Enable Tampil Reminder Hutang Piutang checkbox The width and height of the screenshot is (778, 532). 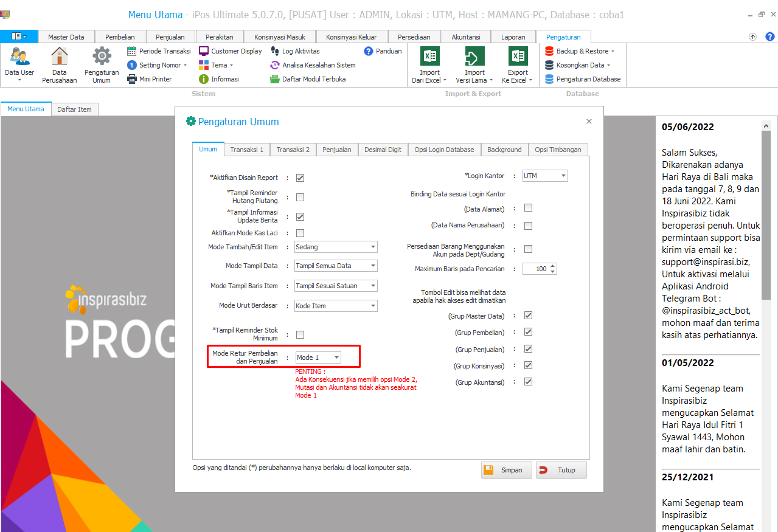(x=300, y=197)
